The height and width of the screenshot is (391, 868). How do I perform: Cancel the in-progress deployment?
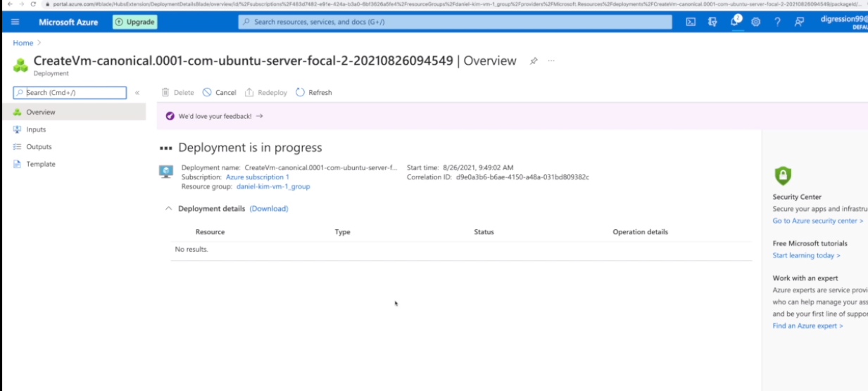(220, 93)
